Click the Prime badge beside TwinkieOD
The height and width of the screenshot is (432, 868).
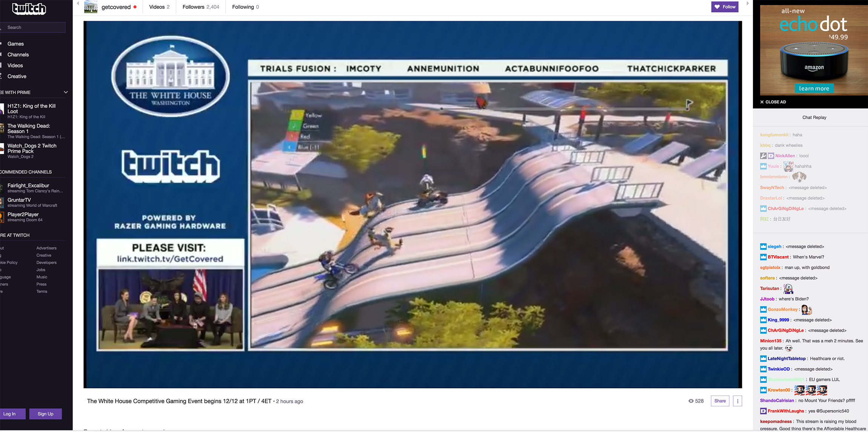(763, 369)
